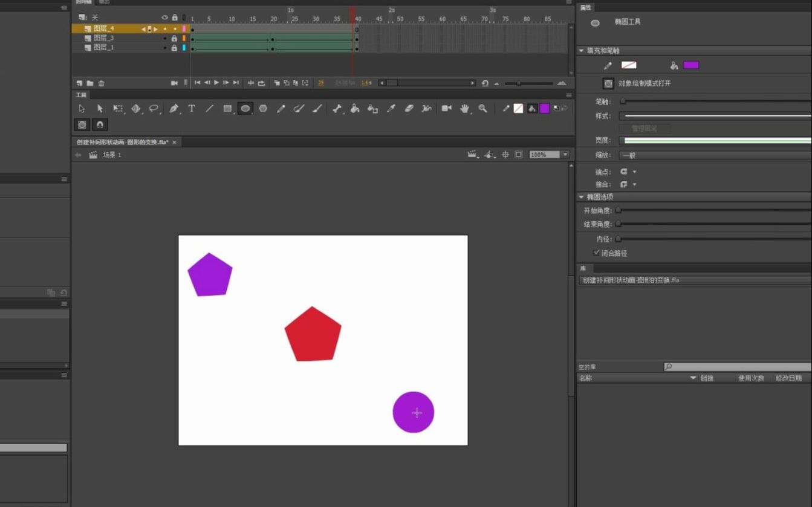Image resolution: width=812 pixels, height=507 pixels.
Task: Go to the first frame
Action: [x=197, y=83]
